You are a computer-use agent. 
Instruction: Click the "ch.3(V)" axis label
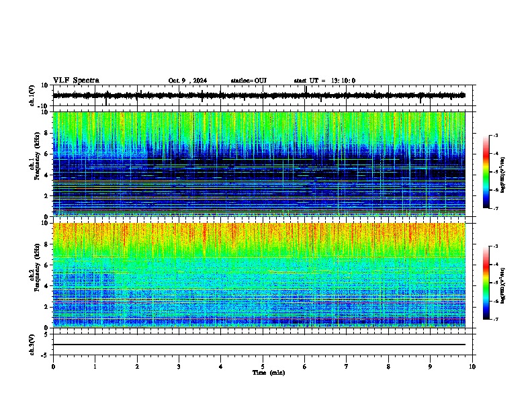pyautogui.click(x=32, y=345)
